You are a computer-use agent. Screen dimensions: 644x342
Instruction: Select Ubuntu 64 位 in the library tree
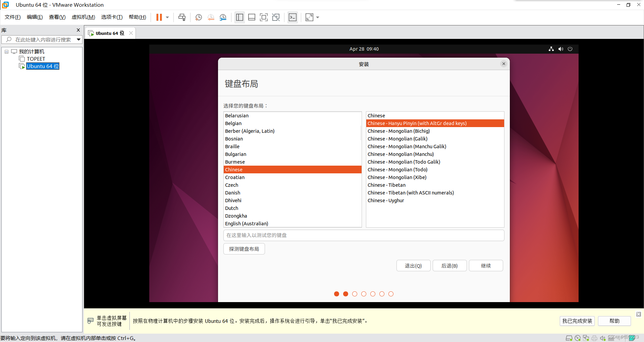pos(43,66)
